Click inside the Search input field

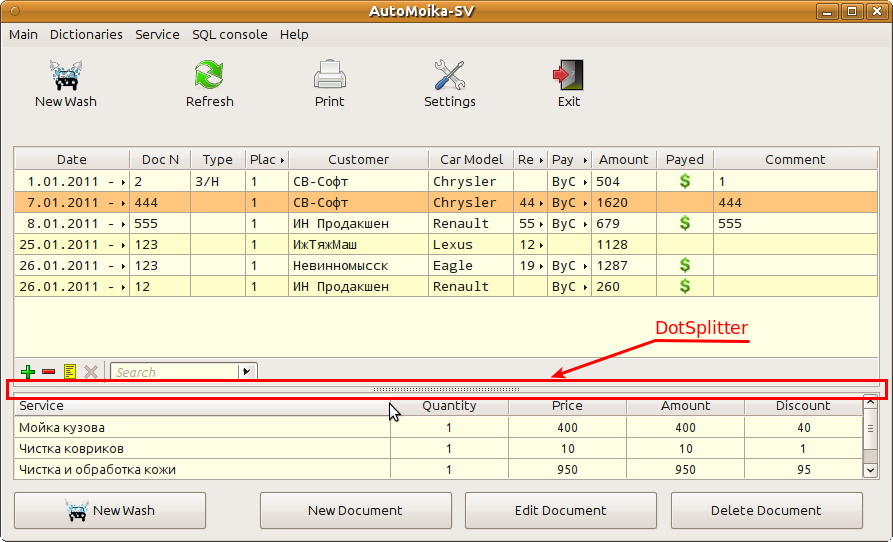tap(174, 372)
